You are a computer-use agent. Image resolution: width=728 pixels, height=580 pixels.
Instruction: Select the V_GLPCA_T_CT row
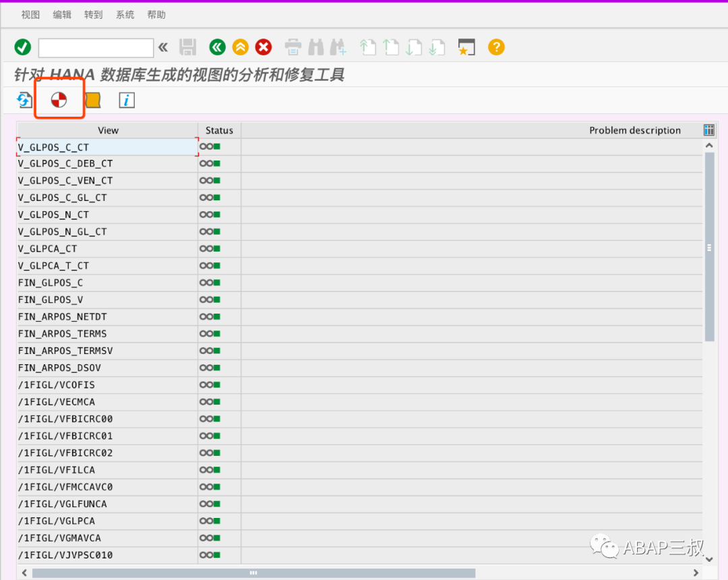(359, 266)
